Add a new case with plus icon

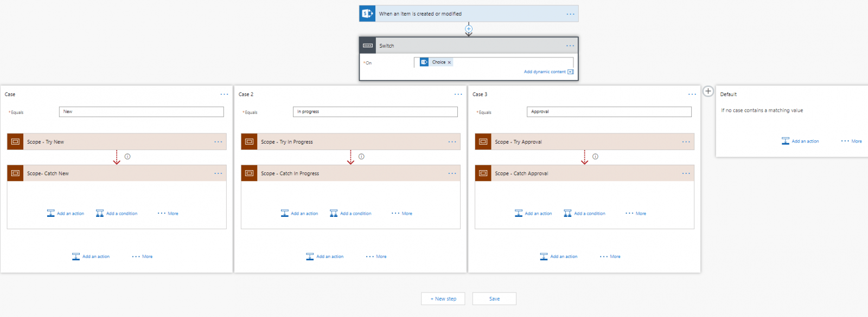[x=708, y=91]
